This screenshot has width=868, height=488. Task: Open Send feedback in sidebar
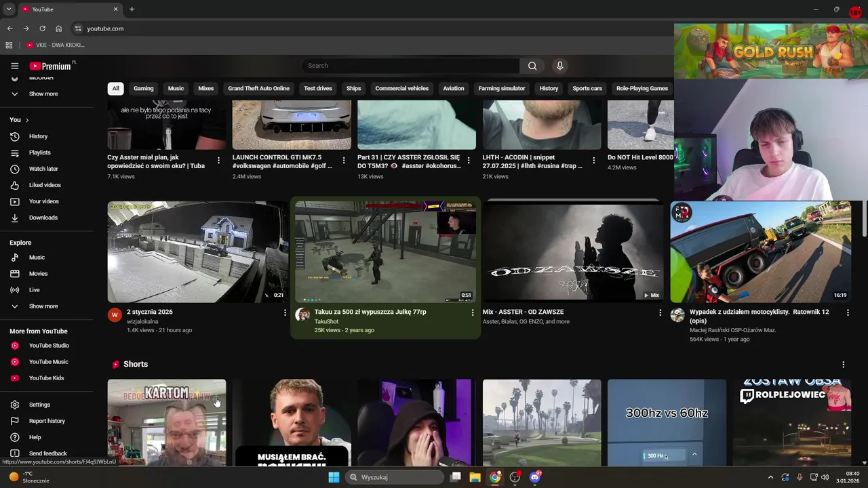pos(46,453)
